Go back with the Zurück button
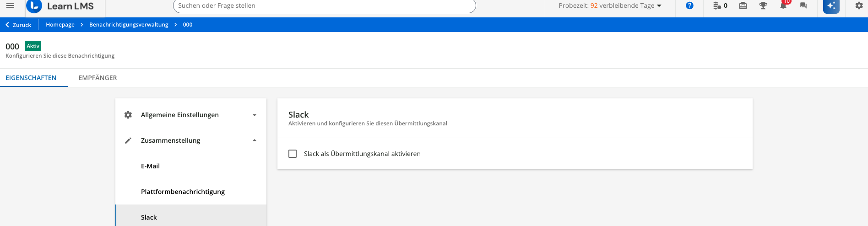This screenshot has height=226, width=868. (18, 25)
